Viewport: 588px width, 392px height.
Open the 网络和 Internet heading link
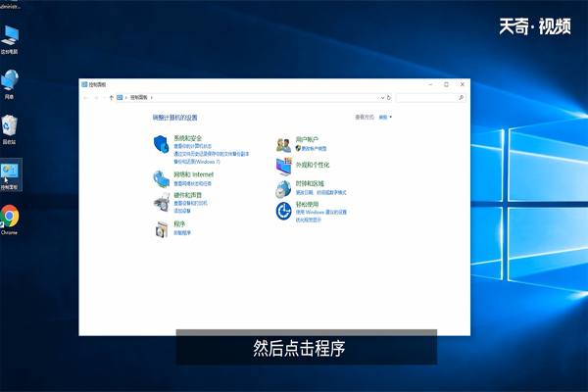click(x=193, y=174)
